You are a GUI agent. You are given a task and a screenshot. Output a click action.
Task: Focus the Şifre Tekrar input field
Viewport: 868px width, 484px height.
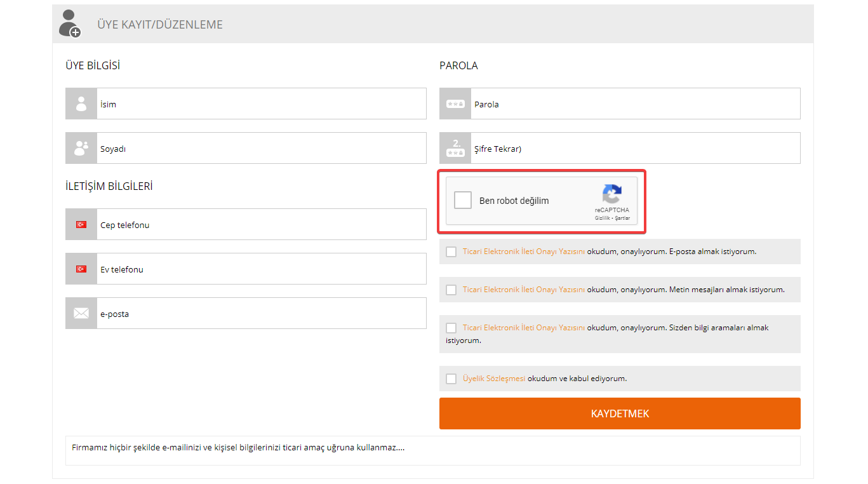point(636,148)
